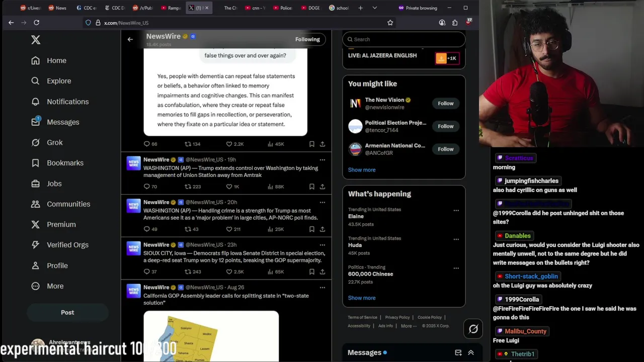Open Grok from the sidebar
The height and width of the screenshot is (362, 644).
pos(47,142)
